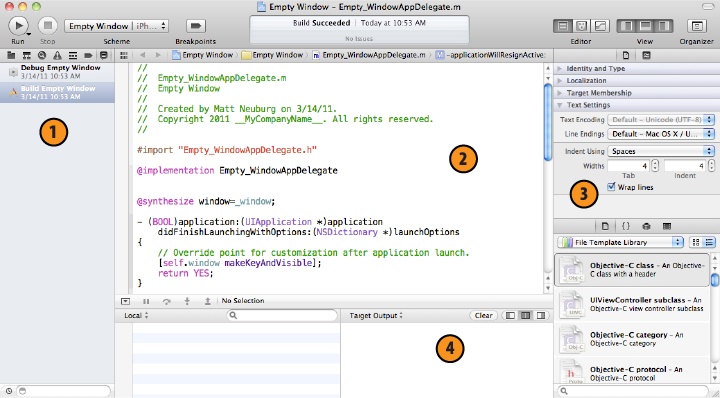
Task: Click the Step Out icon in debug bar
Action: [x=208, y=301]
